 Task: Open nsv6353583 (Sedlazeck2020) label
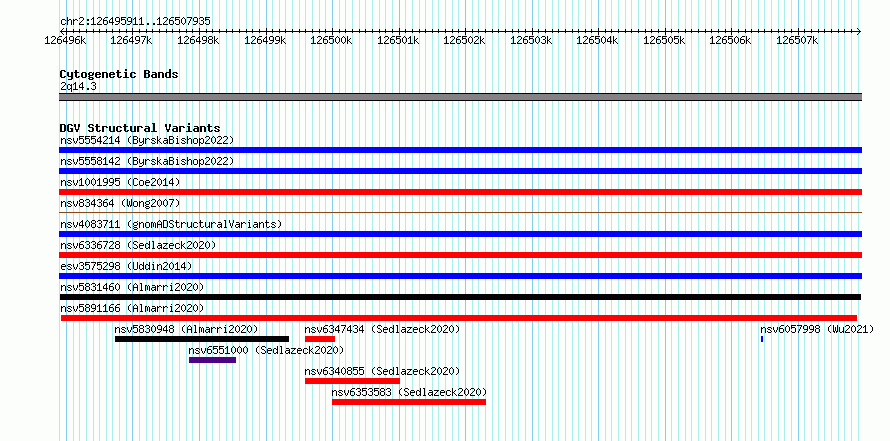(x=409, y=392)
